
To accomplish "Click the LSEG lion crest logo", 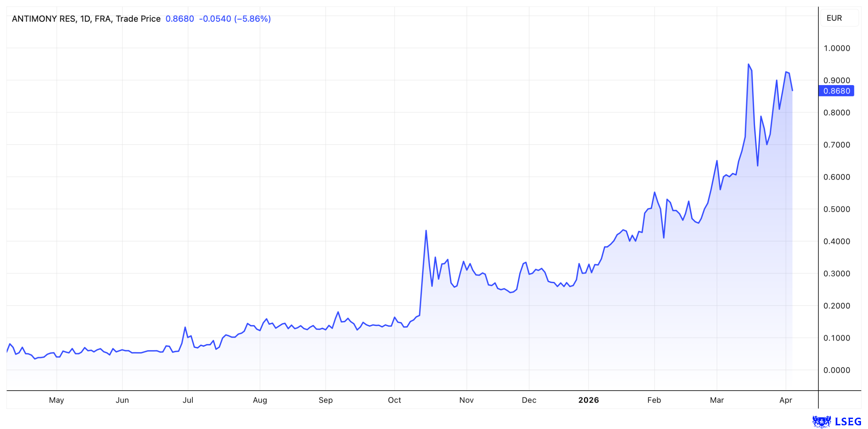I will [821, 421].
